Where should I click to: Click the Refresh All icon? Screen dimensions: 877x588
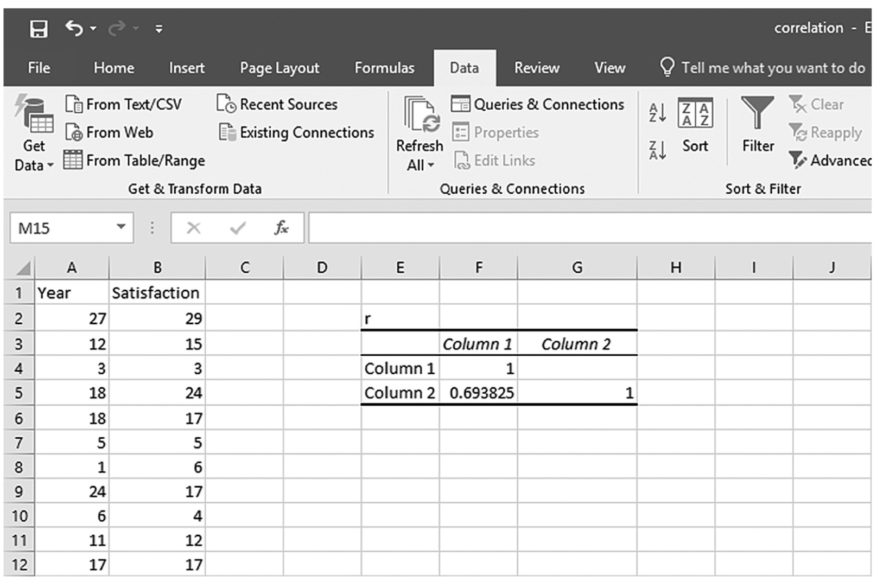coord(421,114)
